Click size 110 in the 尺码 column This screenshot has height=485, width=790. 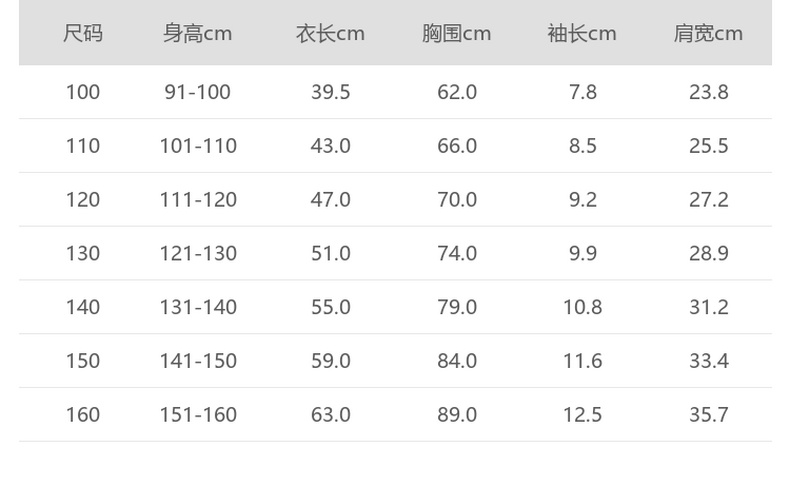click(x=83, y=146)
